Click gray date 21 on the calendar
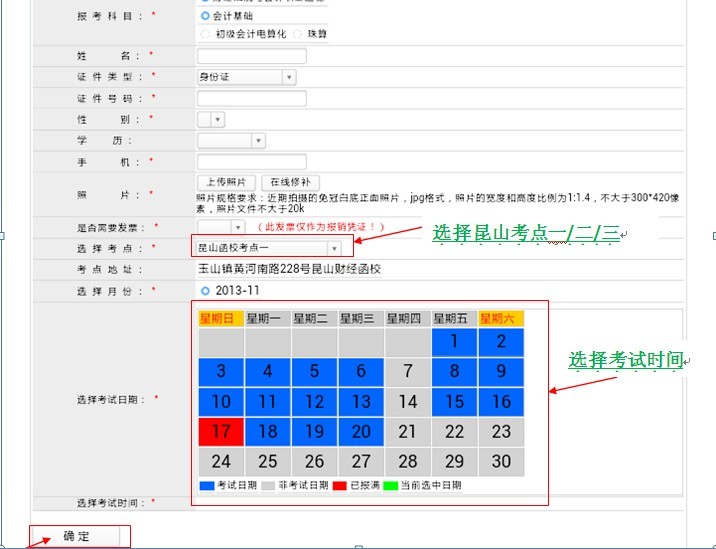The height and width of the screenshot is (549, 716). click(x=408, y=432)
